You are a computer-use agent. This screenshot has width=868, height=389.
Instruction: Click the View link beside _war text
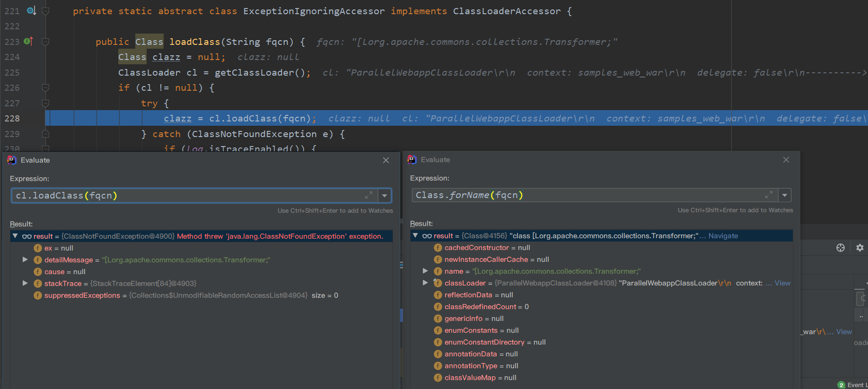tap(844, 332)
